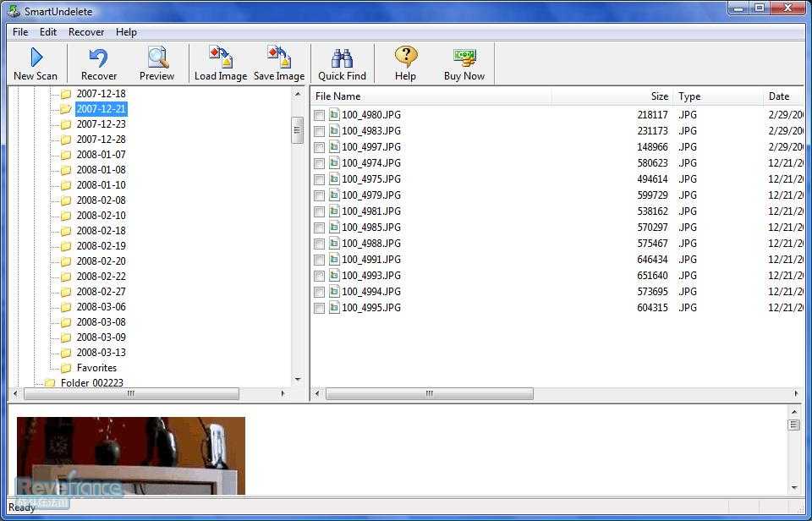This screenshot has width=812, height=521.
Task: Click the Load Image icon
Action: click(220, 63)
